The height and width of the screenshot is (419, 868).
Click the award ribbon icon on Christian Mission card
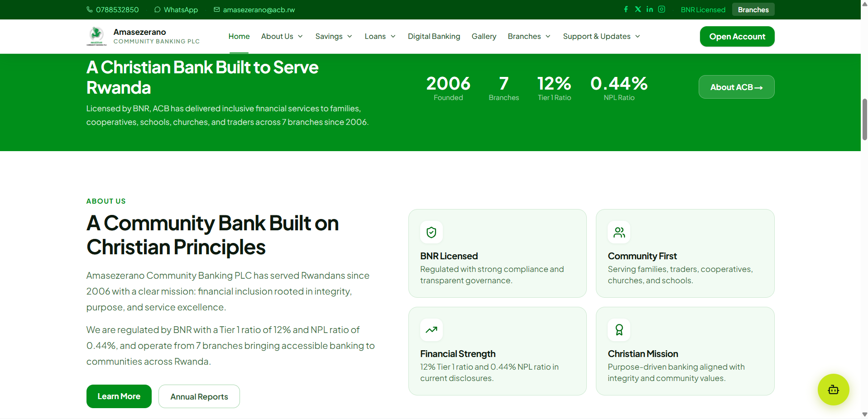619,330
